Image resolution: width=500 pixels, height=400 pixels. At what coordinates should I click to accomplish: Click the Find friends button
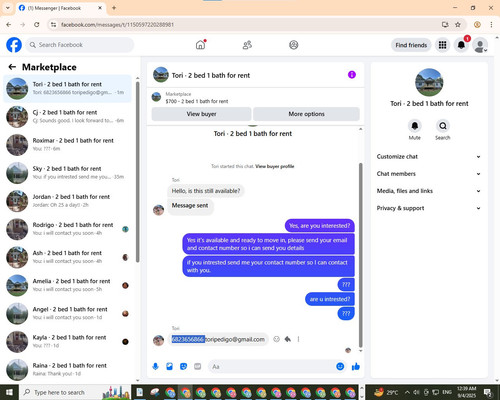pos(411,45)
